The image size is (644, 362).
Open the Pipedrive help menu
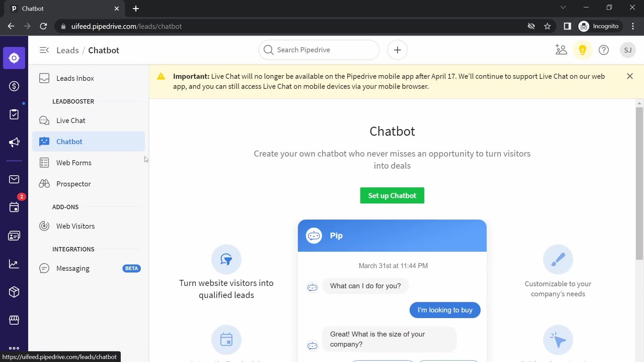(604, 50)
